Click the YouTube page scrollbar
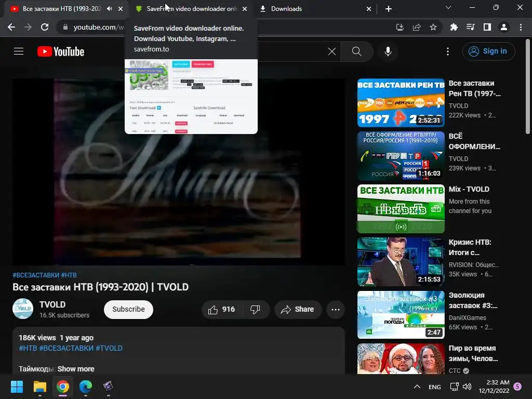The height and width of the screenshot is (399, 532). [528, 87]
